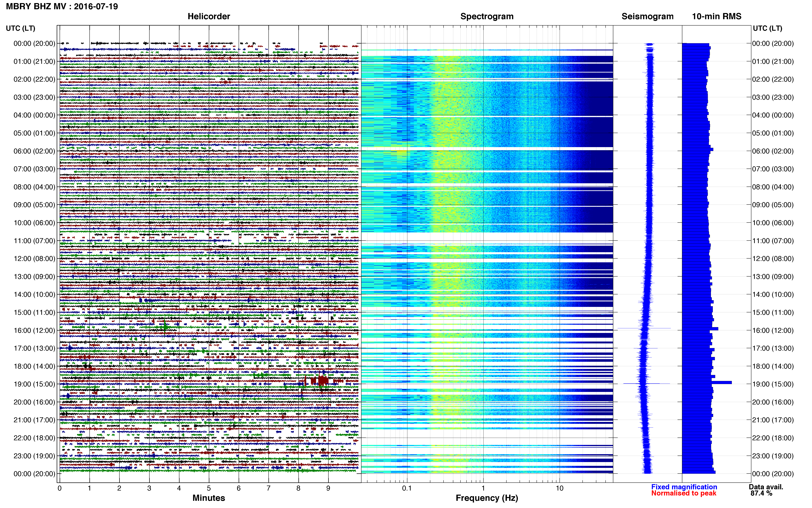Click left time label '10:00 (06:00)'
The image size is (812, 508).
pyautogui.click(x=34, y=223)
